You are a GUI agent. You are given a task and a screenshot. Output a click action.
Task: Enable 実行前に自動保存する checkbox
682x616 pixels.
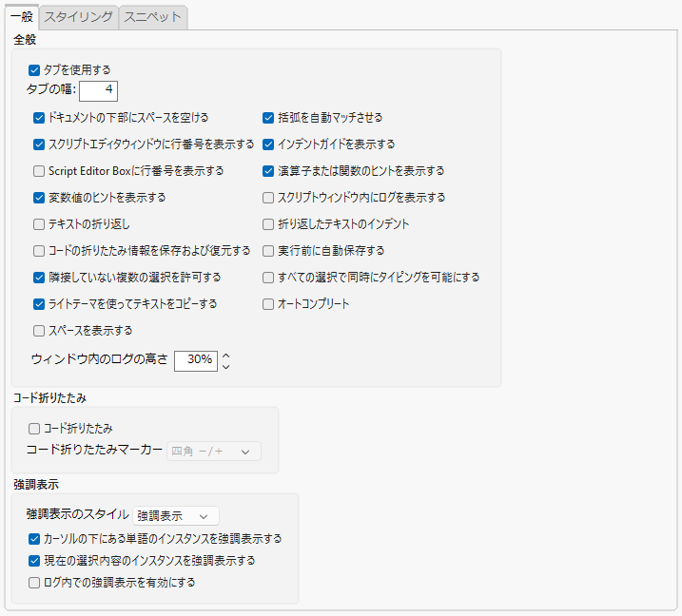coord(268,251)
